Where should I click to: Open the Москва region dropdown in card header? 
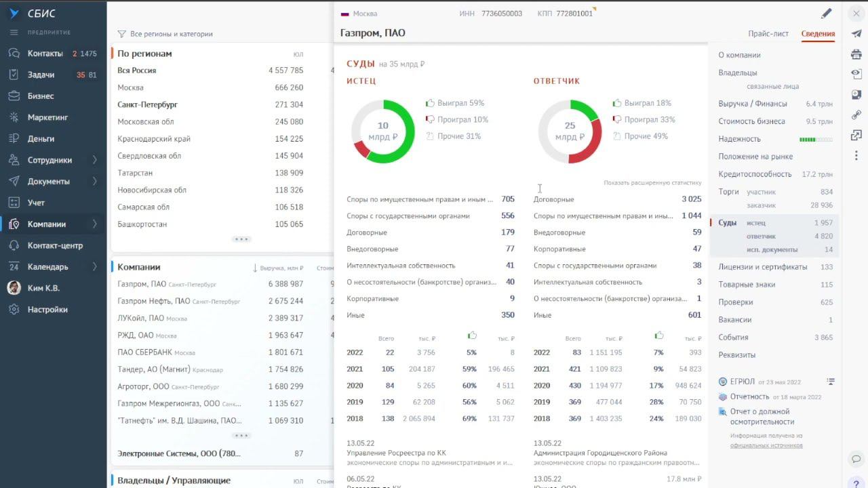359,14
